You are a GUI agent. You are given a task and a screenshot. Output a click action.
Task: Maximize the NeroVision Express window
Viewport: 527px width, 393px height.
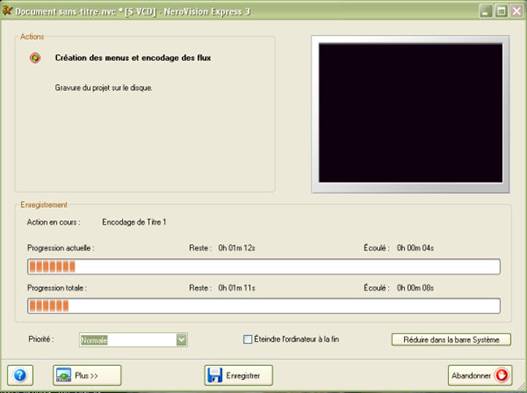pos(501,11)
